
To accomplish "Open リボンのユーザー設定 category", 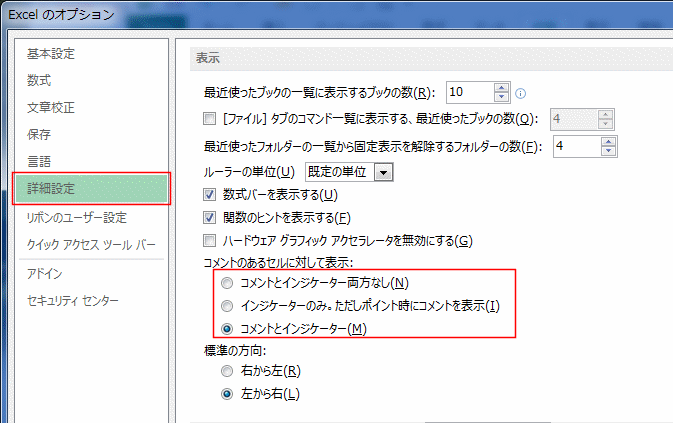I will [77, 218].
